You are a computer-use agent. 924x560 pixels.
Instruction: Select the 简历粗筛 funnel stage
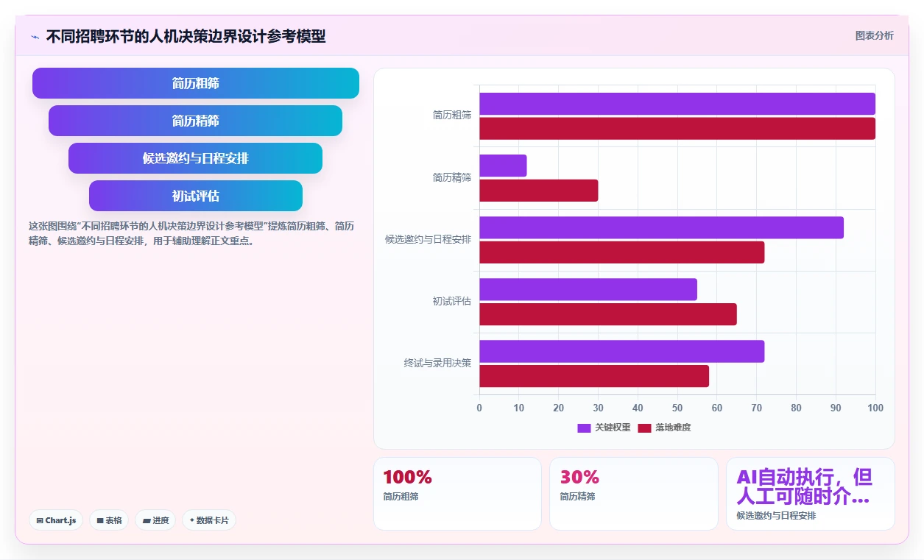coord(196,83)
